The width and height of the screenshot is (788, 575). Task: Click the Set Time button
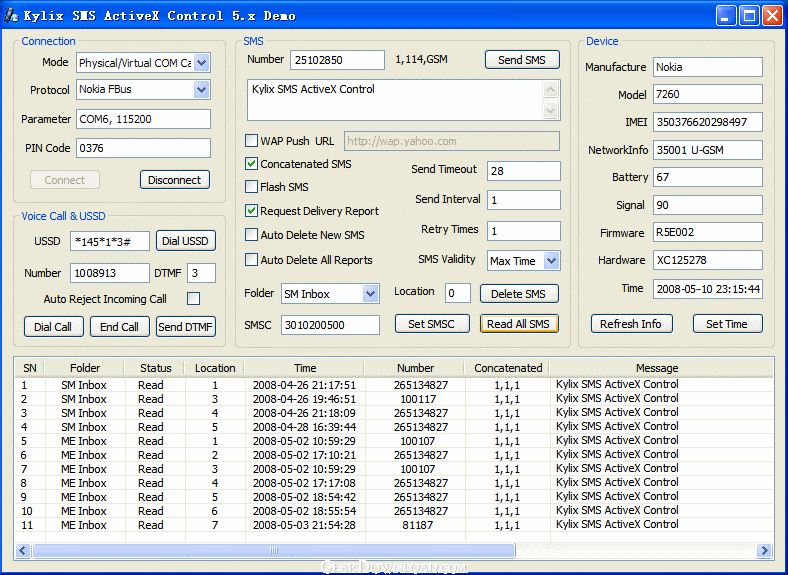(727, 324)
